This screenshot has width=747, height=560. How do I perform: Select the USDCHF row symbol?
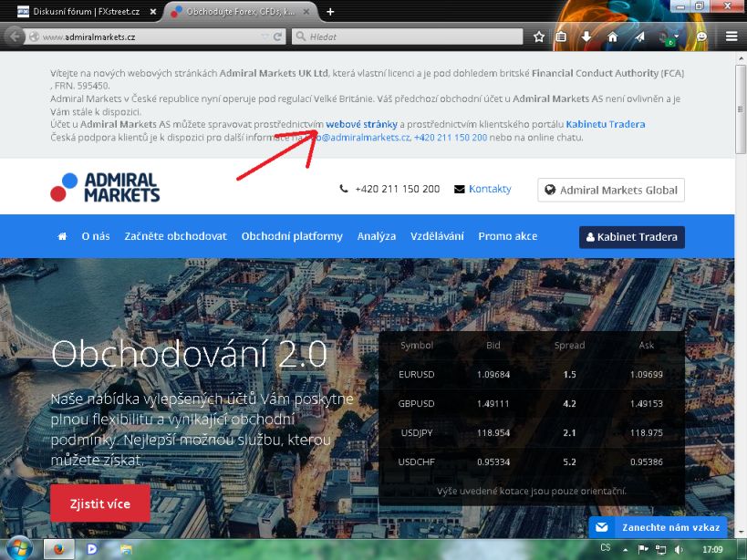[x=417, y=461]
